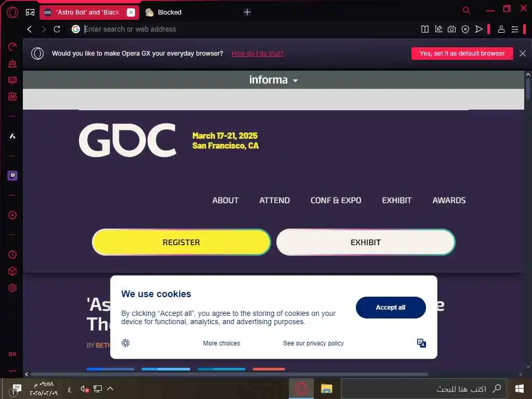Search tabs with the magnifier icon

[x=467, y=10]
